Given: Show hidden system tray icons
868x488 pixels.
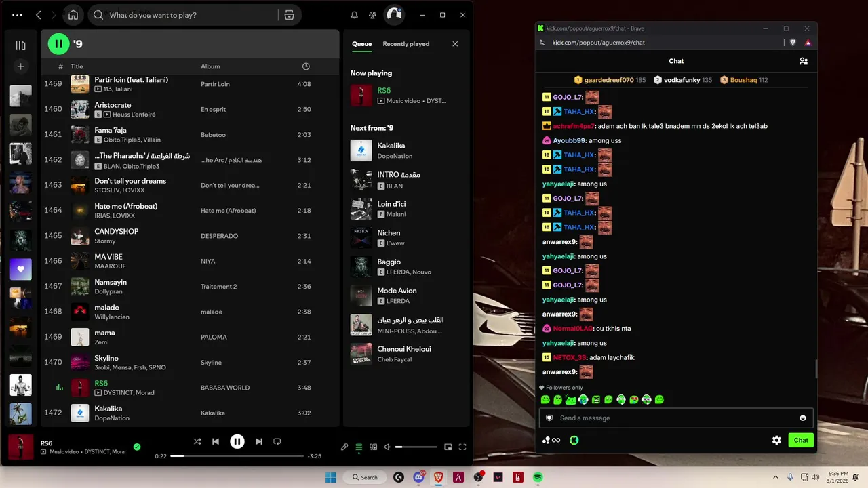Looking at the screenshot, I should coord(776,477).
